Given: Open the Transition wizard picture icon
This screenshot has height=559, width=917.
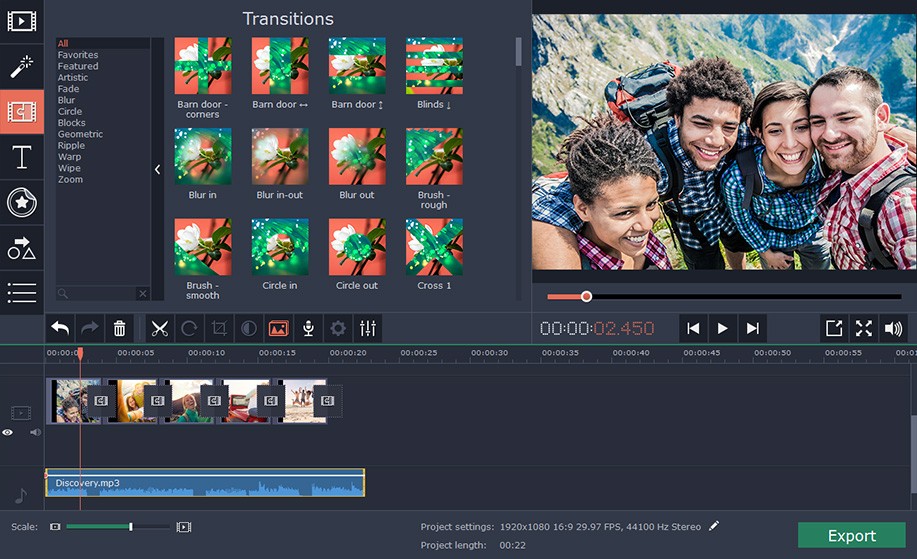Looking at the screenshot, I should click(x=278, y=329).
